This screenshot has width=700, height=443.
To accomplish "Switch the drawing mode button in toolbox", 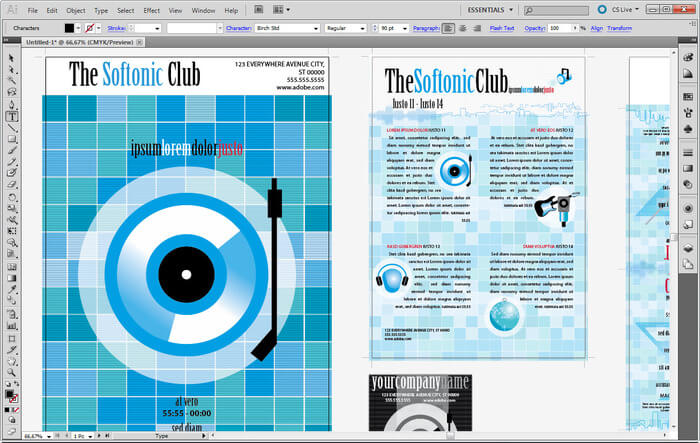I will (x=12, y=420).
